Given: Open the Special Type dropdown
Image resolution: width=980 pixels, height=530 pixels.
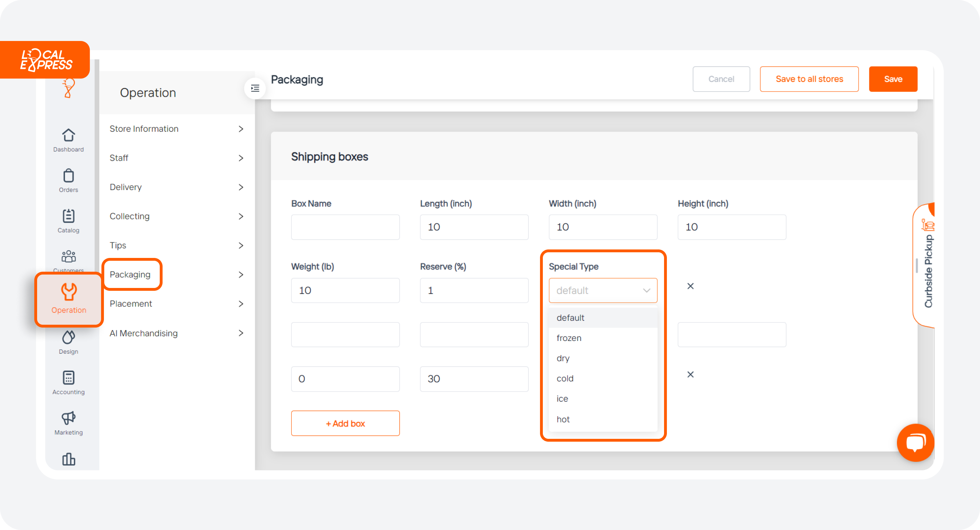Looking at the screenshot, I should point(603,290).
